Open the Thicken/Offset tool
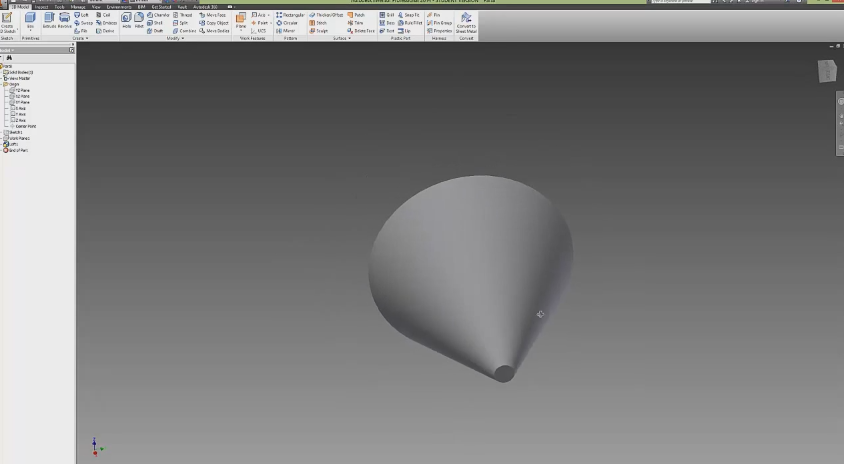The image size is (844, 464). 326,15
